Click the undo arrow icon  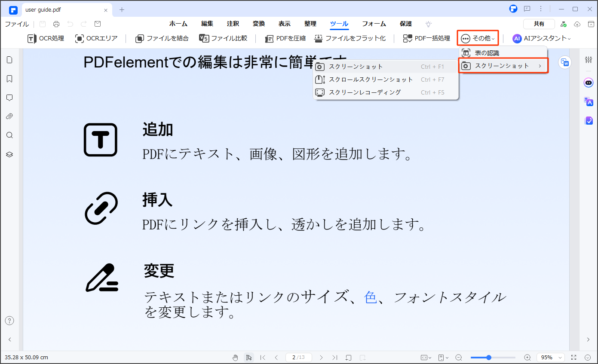click(x=70, y=24)
